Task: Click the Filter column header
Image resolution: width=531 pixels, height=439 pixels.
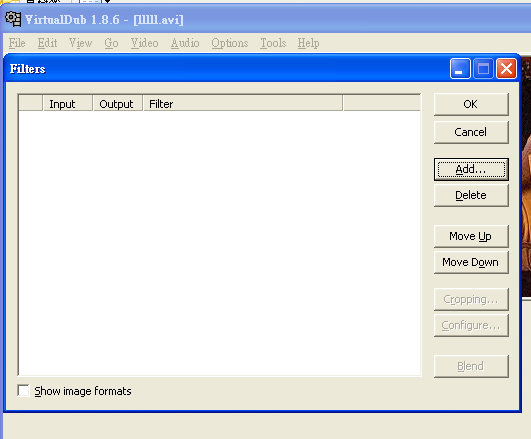Action: [x=243, y=103]
